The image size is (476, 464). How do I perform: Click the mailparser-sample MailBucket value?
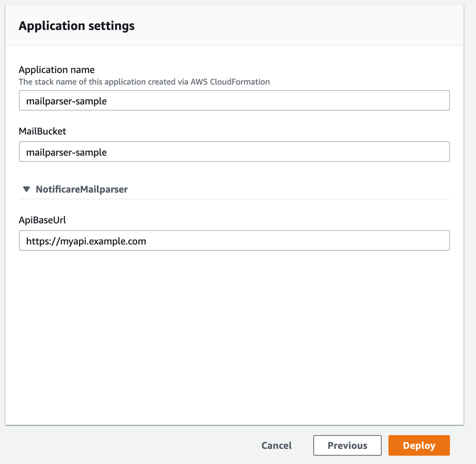[x=66, y=152]
